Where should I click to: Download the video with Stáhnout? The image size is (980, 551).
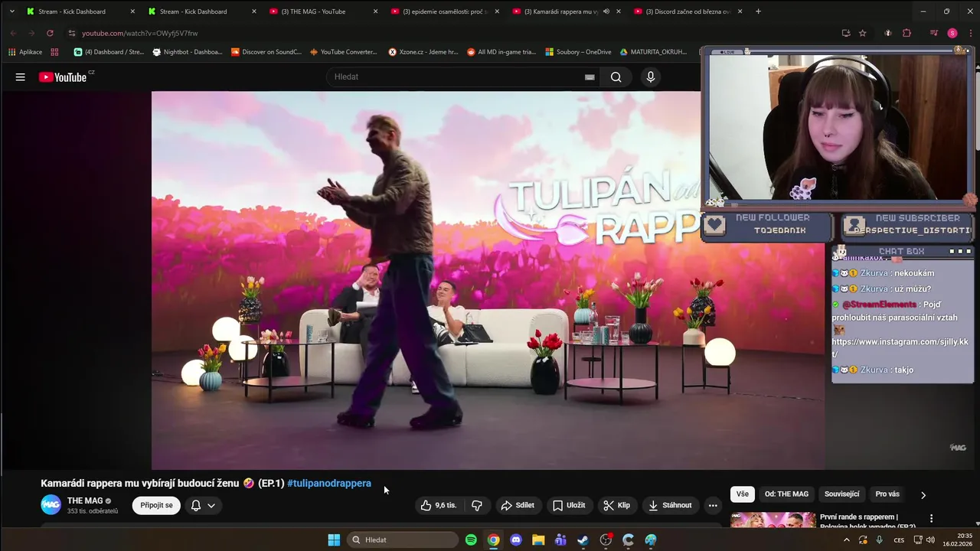670,505
